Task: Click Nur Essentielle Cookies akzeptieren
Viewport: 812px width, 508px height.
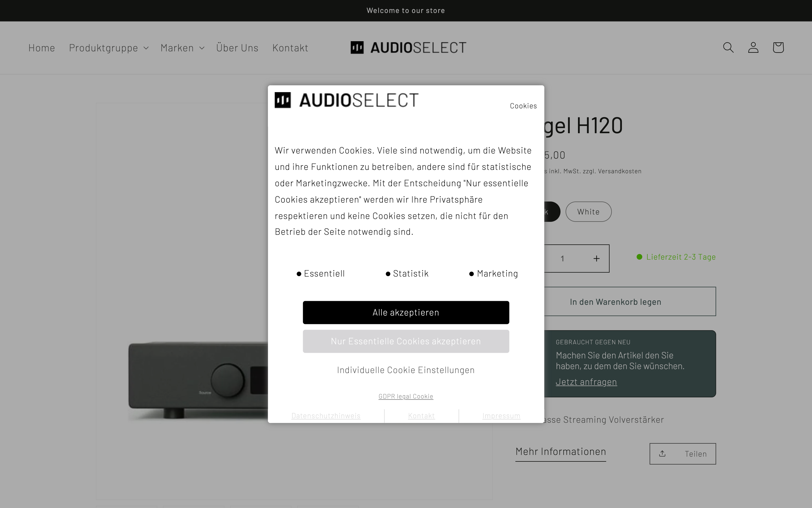Action: tap(406, 341)
